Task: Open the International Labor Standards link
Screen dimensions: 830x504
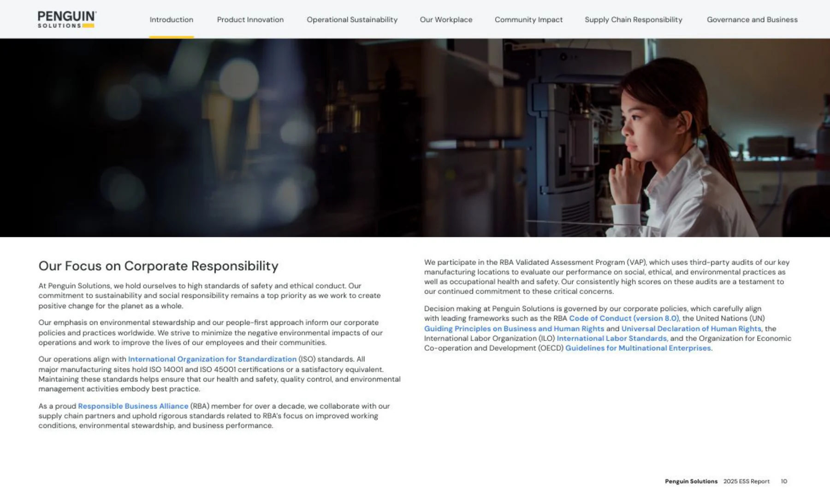Action: tap(611, 338)
